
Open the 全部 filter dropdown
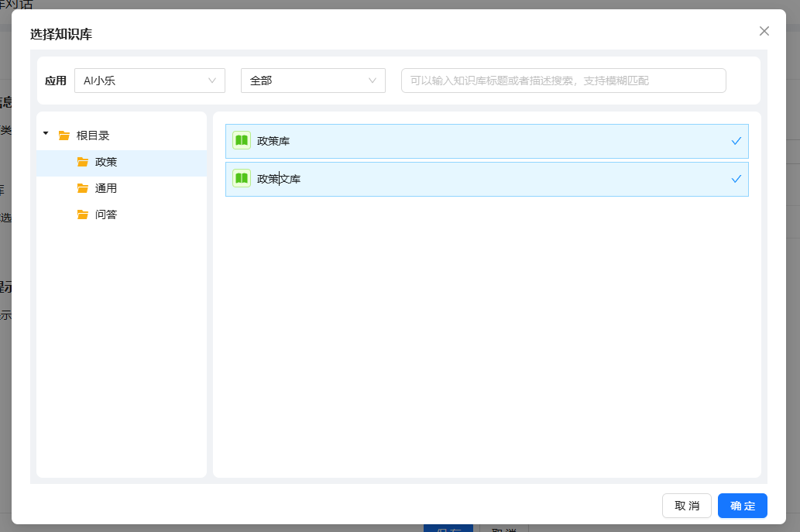pyautogui.click(x=313, y=81)
